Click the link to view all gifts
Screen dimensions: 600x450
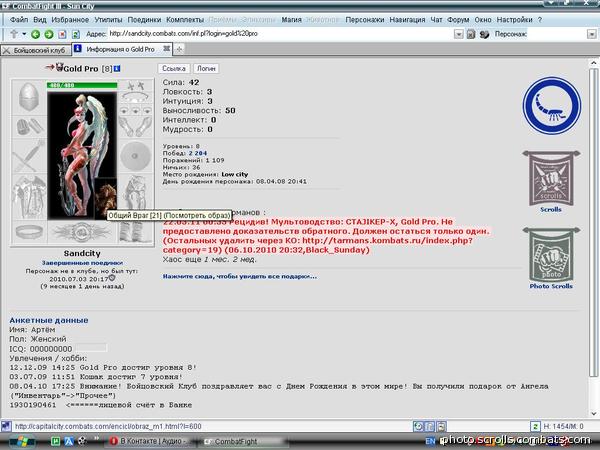(x=240, y=276)
